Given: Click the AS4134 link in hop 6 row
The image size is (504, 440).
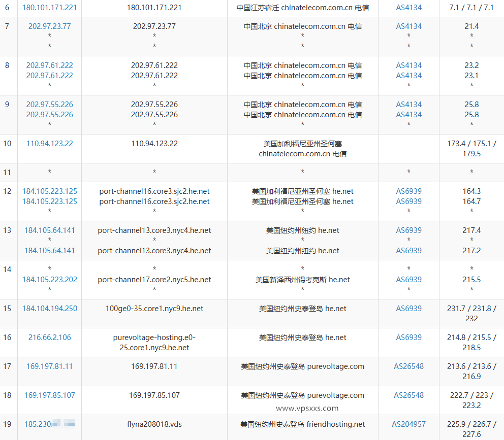Looking at the screenshot, I should coord(408,8).
